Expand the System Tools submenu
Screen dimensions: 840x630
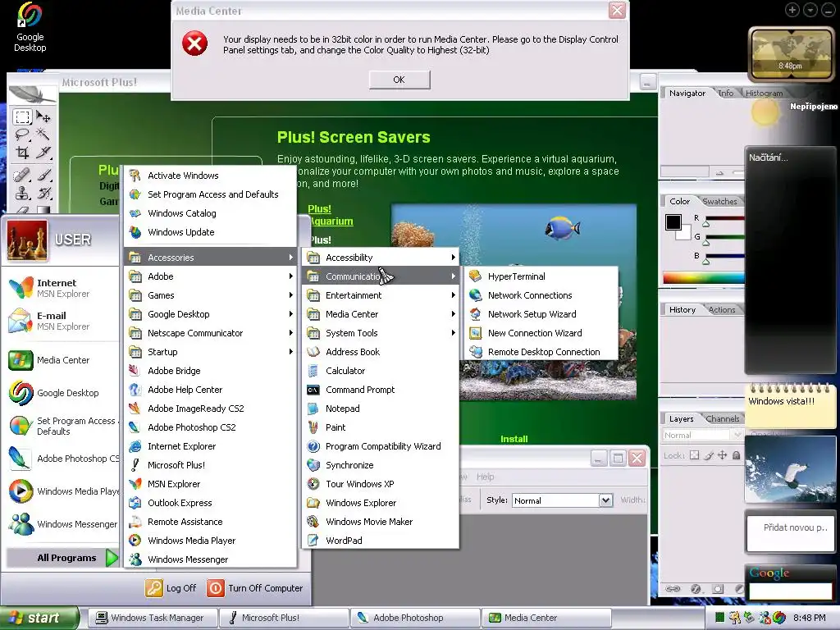tap(381, 333)
